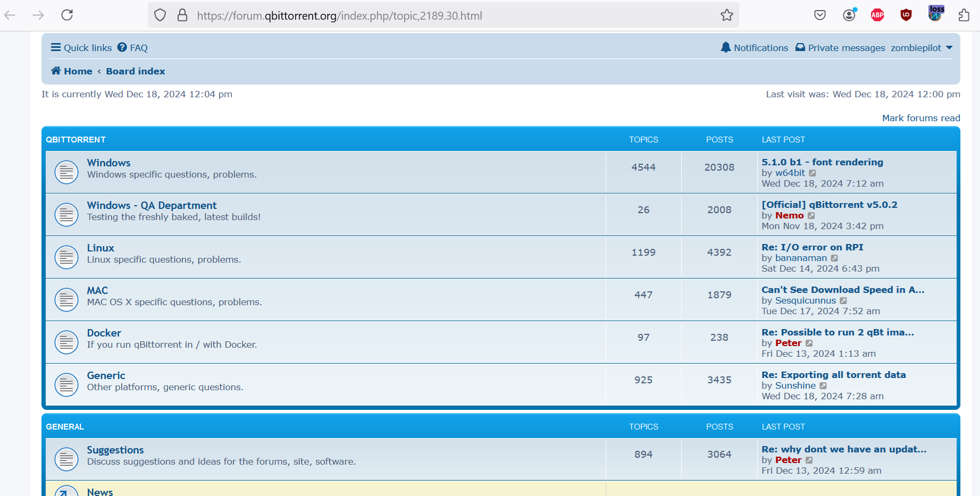Bookmark this page with the star icon
Image resolution: width=980 pixels, height=496 pixels.
(x=727, y=15)
